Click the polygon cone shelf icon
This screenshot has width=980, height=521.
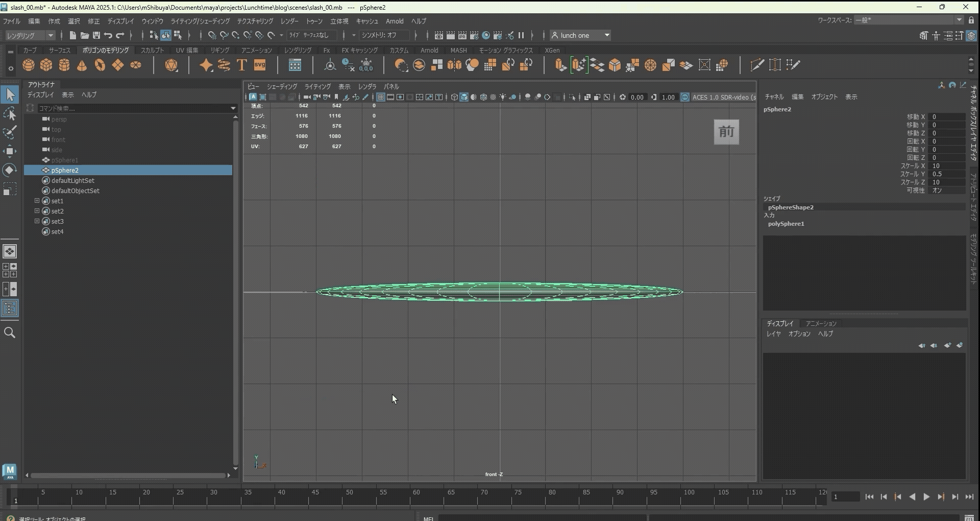coord(82,65)
